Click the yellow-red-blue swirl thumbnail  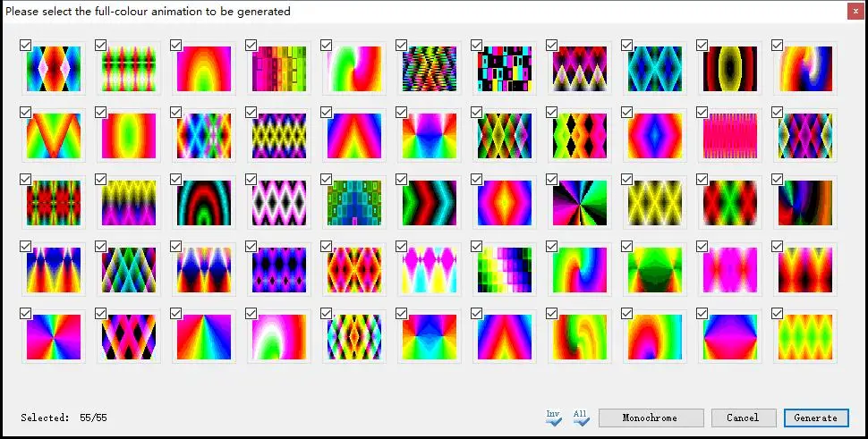pos(805,69)
